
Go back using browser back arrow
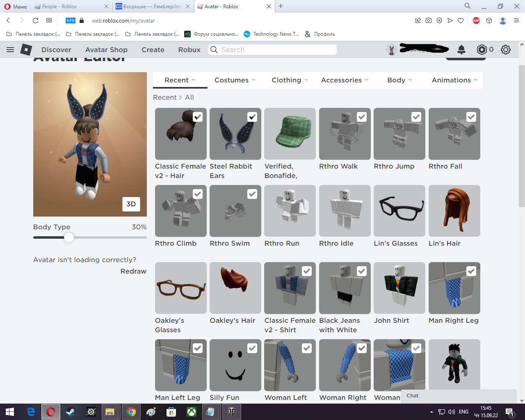tap(8, 21)
